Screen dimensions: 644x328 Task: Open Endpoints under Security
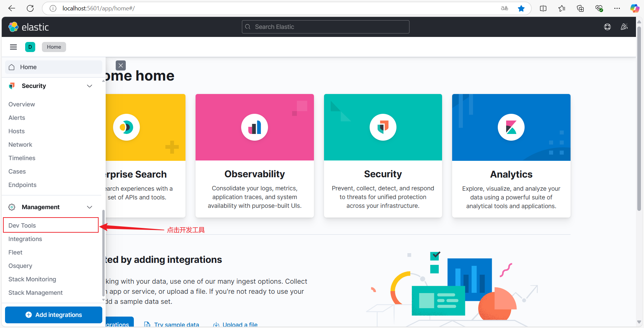[x=22, y=185]
